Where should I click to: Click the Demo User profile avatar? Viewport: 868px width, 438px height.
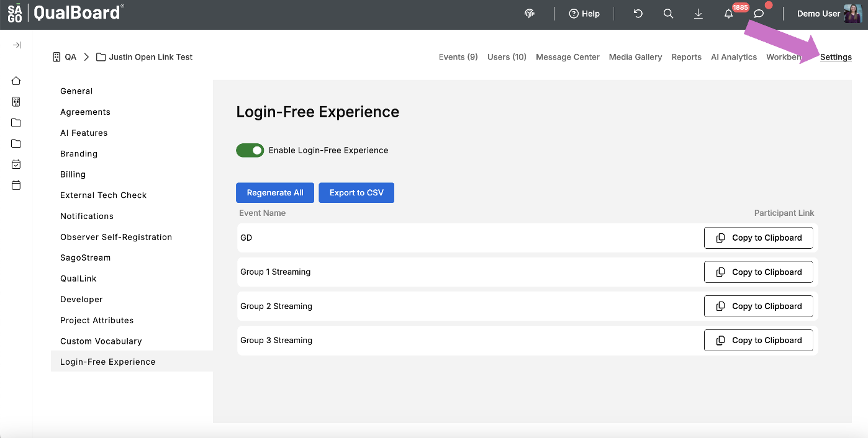[x=852, y=14]
